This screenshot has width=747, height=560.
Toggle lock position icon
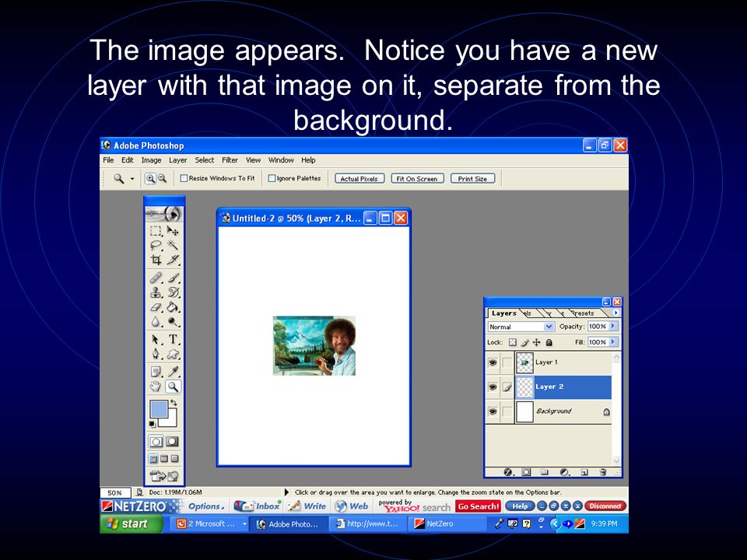click(536, 342)
